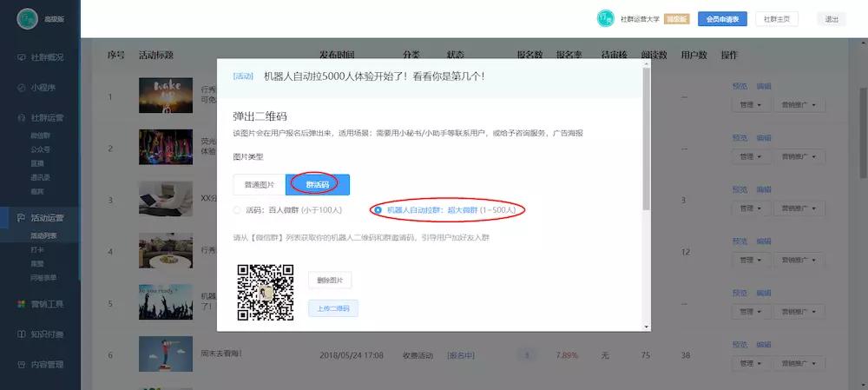This screenshot has width=868, height=390.
Task: Open 通讯录 in sidebar submenu
Action: pyautogui.click(x=41, y=177)
